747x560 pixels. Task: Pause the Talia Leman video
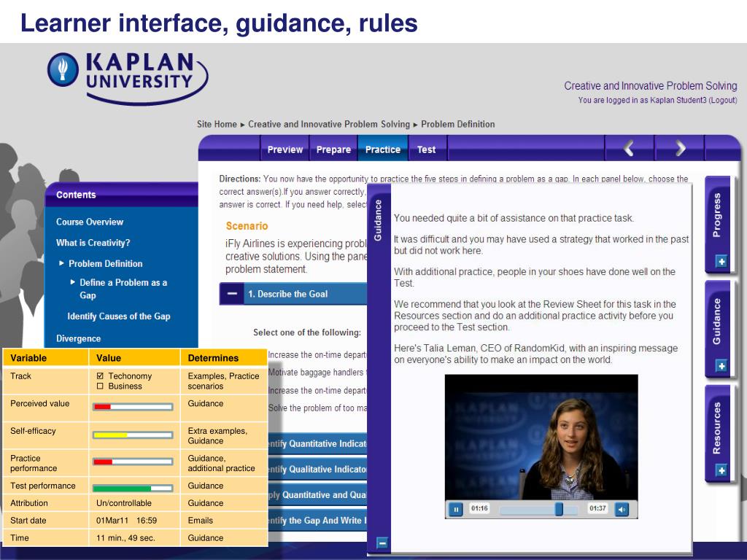[x=455, y=509]
